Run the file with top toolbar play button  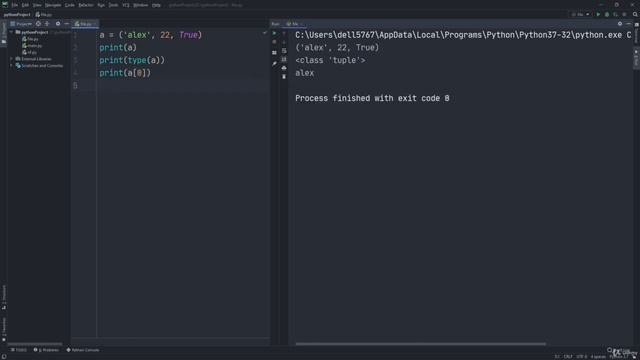[598, 14]
